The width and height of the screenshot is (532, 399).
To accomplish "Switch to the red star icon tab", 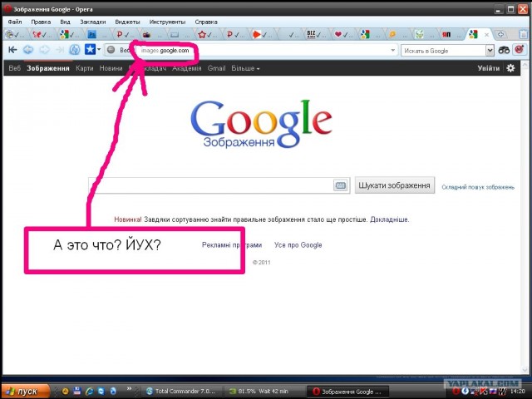I will pos(207,34).
